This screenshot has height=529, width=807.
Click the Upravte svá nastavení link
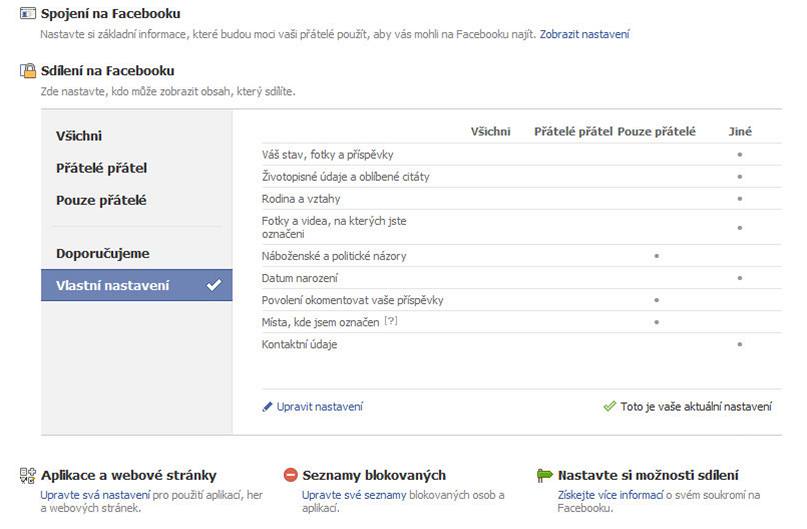(81, 495)
